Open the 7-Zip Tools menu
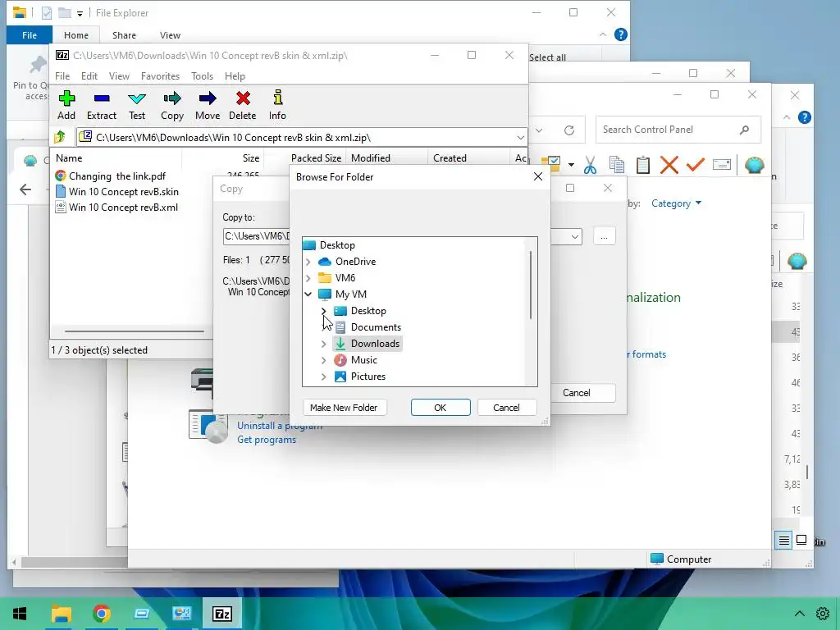The image size is (840, 630). 202,76
